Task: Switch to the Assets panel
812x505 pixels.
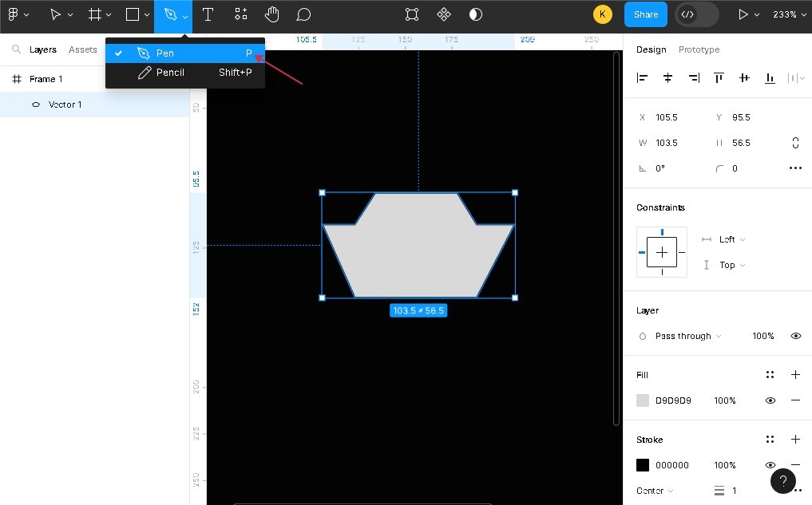Action: click(x=82, y=49)
